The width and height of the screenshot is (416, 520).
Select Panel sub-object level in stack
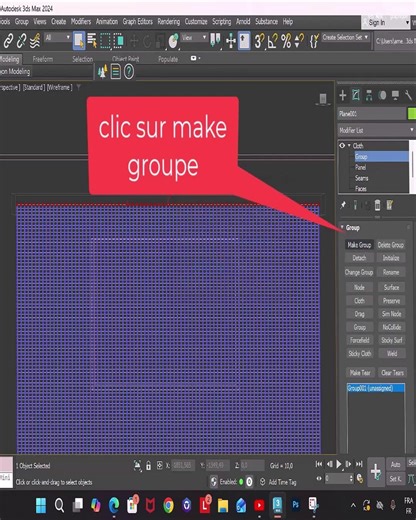point(360,167)
